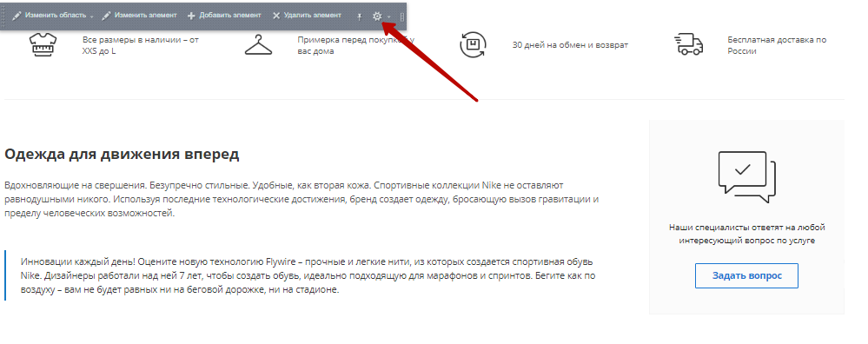Click the t-shirt sizes icon

tap(43, 45)
